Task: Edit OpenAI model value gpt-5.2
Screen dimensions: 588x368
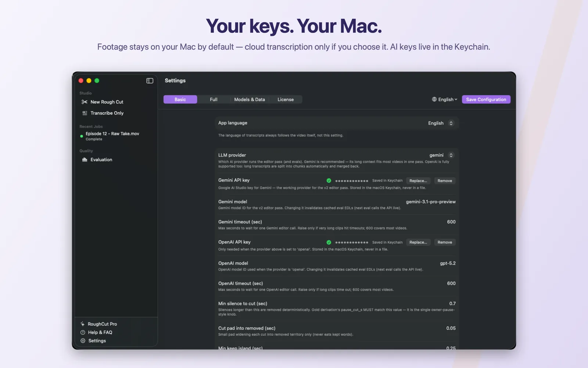Action: point(448,263)
